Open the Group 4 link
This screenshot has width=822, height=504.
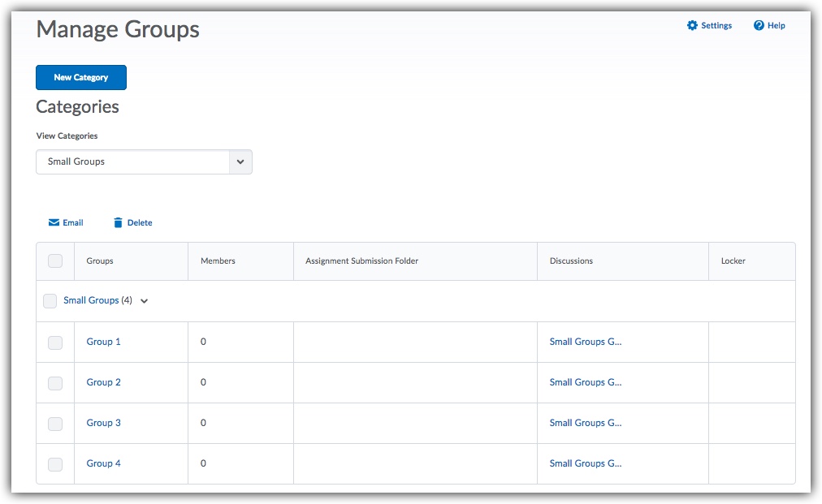click(103, 463)
